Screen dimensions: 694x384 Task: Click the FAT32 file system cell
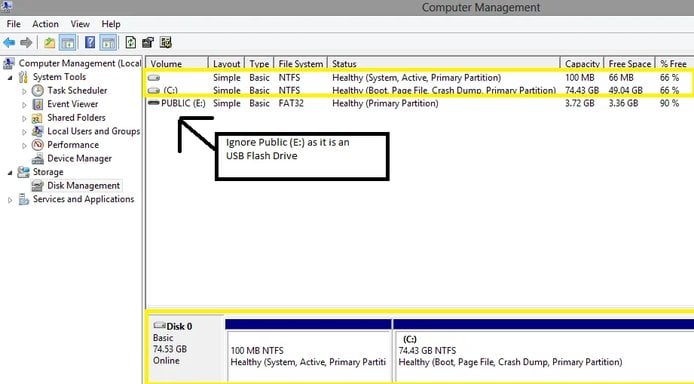tap(291, 103)
